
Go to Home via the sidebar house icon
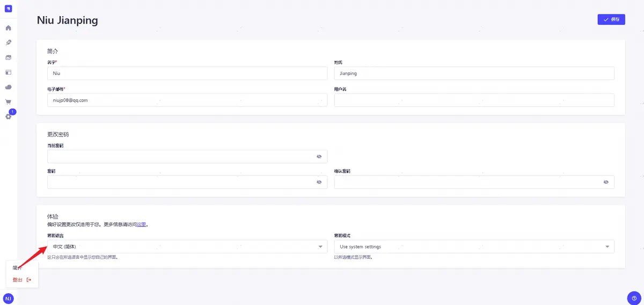coord(8,28)
